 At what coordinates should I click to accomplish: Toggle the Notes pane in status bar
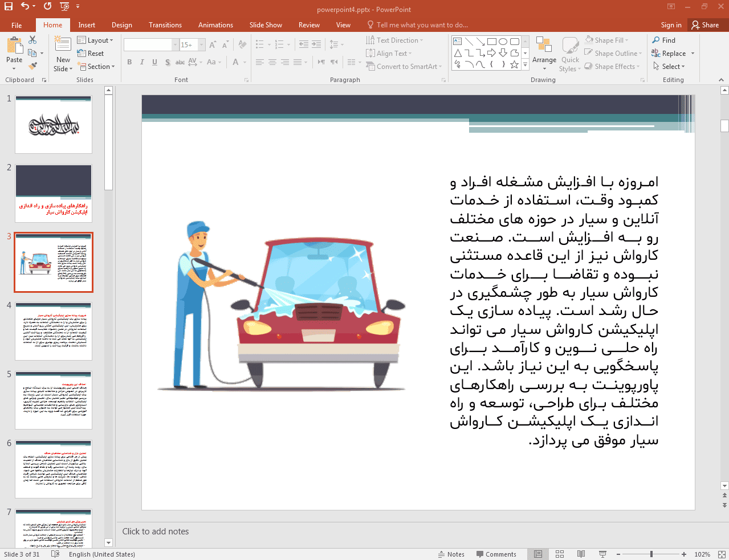pos(451,554)
